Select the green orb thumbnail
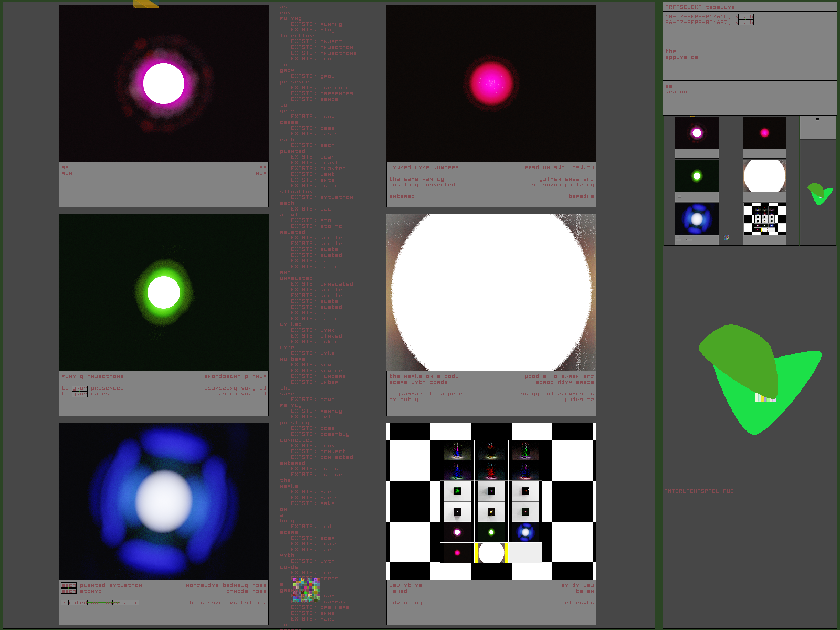Viewport: 840px width, 630px height. 697,176
